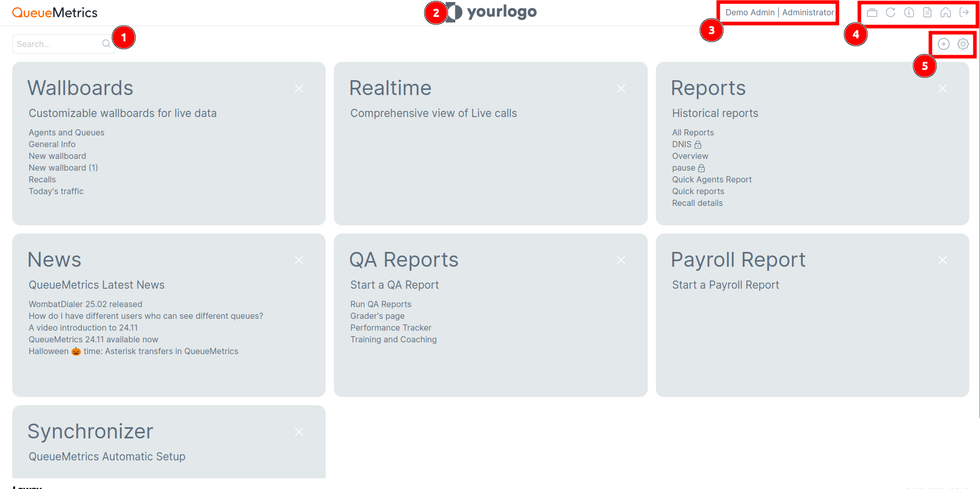Open the WombatDialer 25.02 released news item

point(85,304)
